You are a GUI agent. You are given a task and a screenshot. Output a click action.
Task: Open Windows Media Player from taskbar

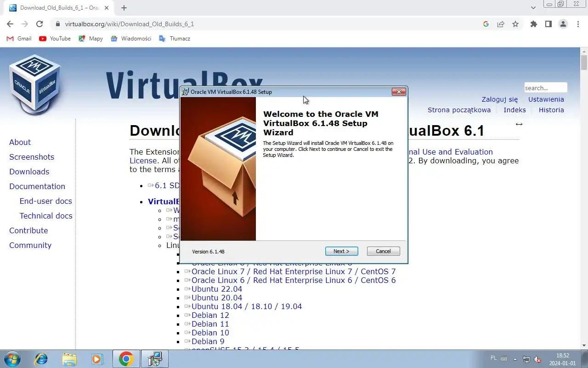(97, 359)
